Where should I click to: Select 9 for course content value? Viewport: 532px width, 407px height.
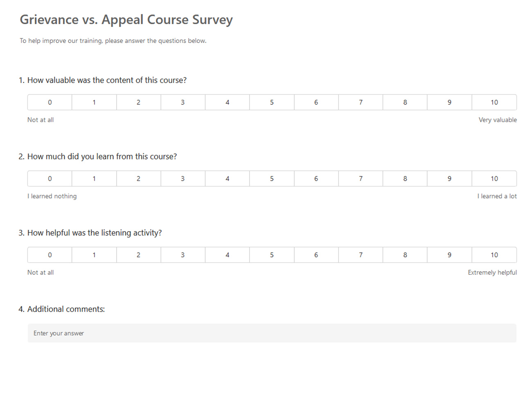(x=449, y=102)
